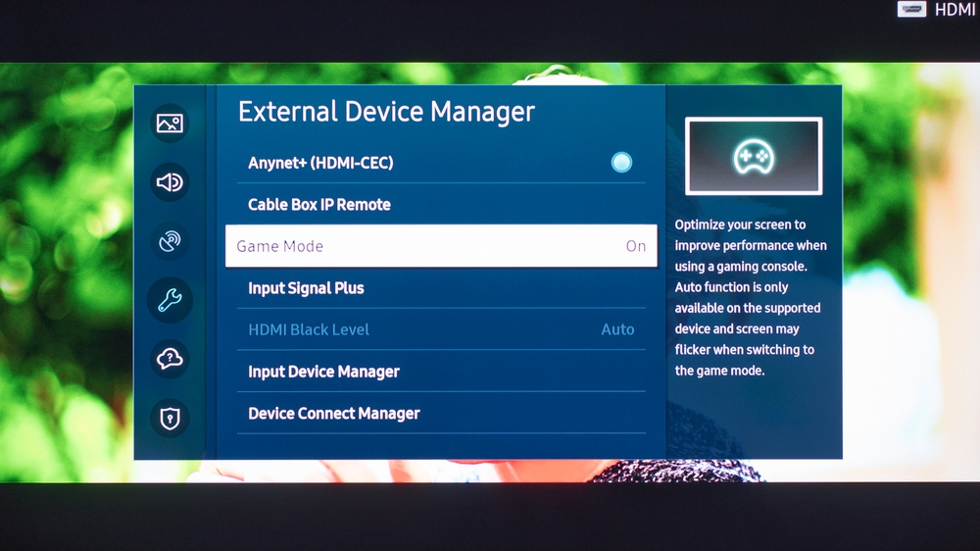Click the game controller icon in preview
This screenshot has height=551, width=980.
(753, 156)
